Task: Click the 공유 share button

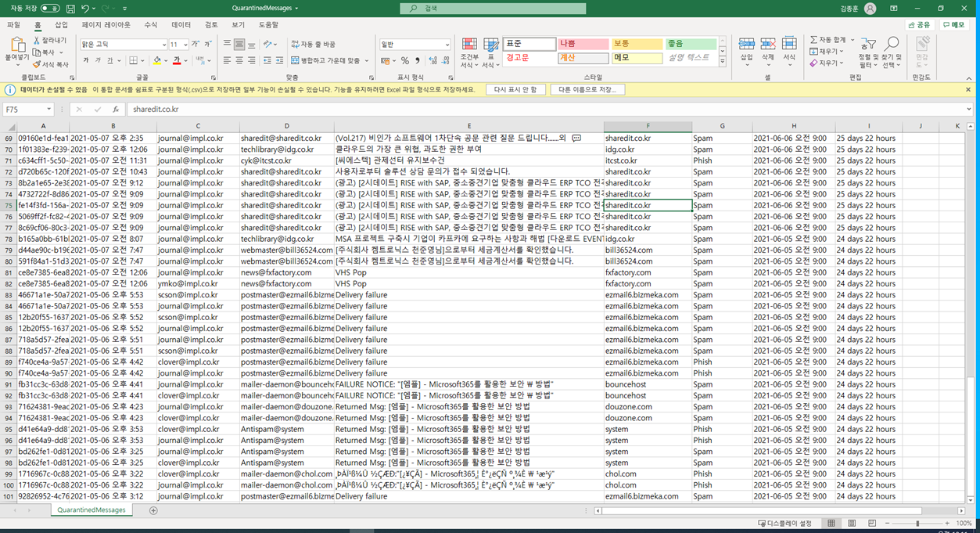Action: tap(920, 25)
